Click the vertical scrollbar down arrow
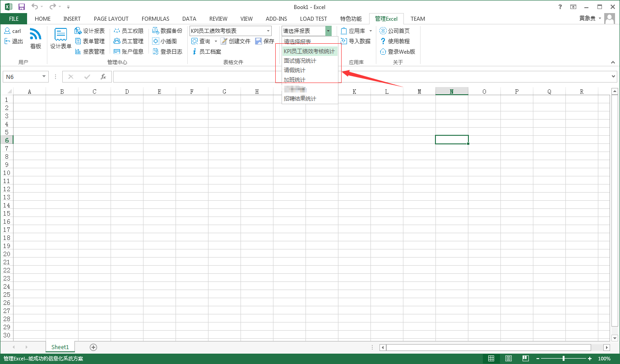Image resolution: width=620 pixels, height=364 pixels. pos(615,338)
